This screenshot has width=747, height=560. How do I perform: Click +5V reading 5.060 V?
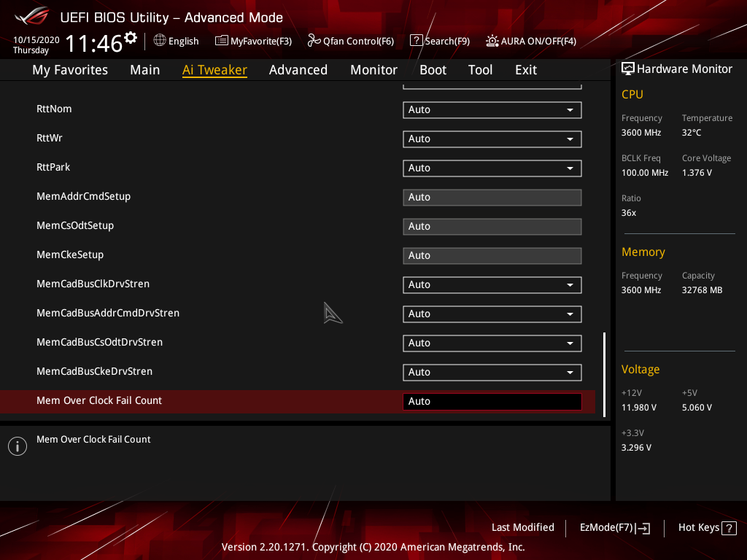click(x=697, y=407)
